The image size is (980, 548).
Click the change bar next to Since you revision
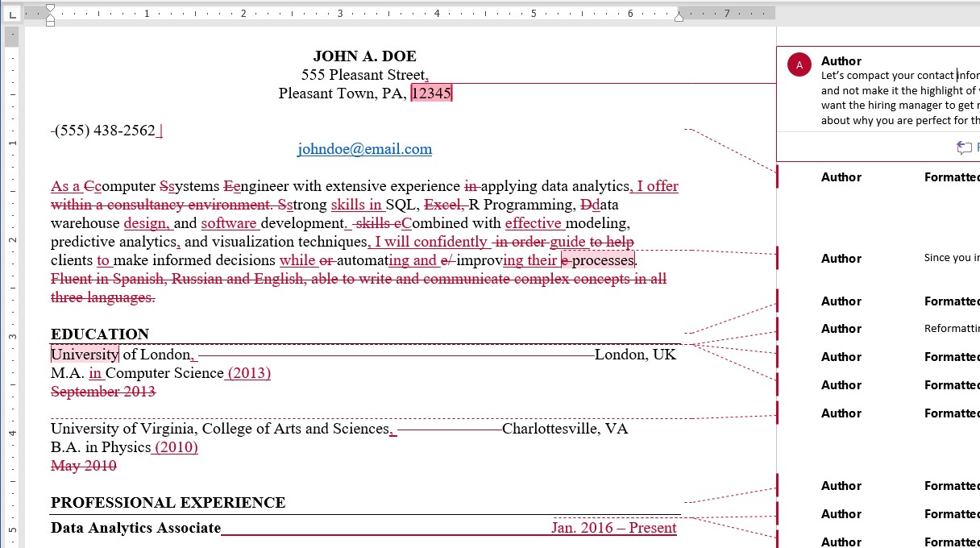coord(776,258)
